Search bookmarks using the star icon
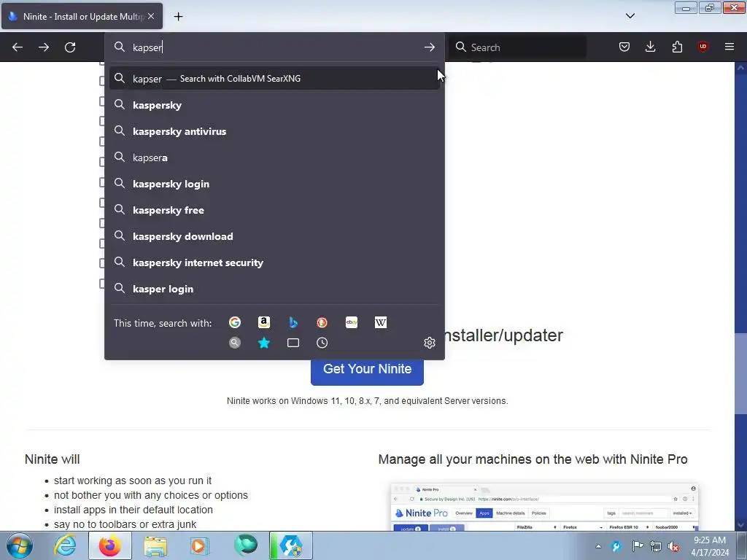 264,343
